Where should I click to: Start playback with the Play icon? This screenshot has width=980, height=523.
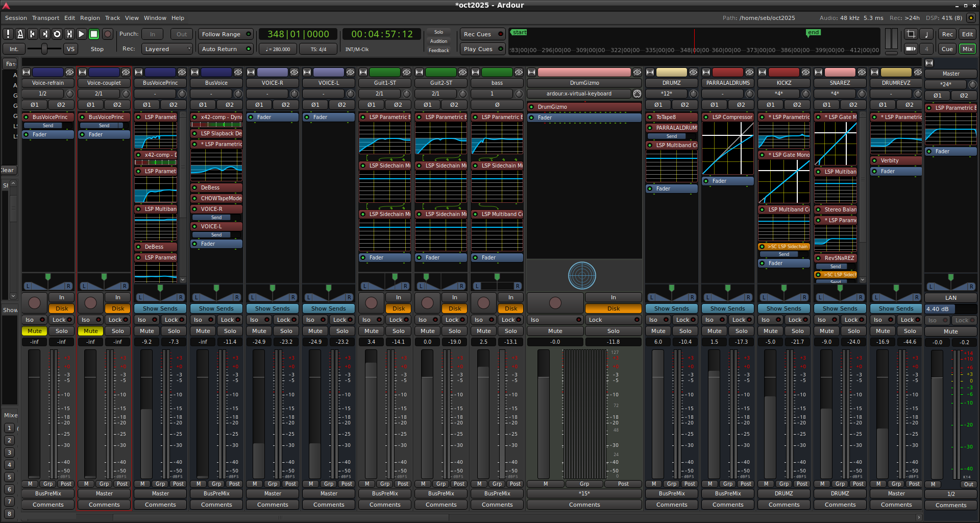click(x=81, y=34)
